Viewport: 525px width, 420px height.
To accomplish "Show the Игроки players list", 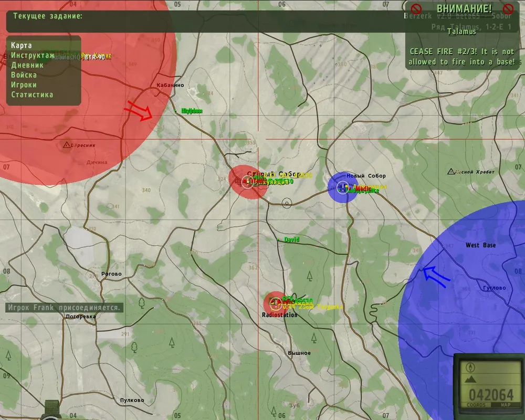I will point(24,85).
